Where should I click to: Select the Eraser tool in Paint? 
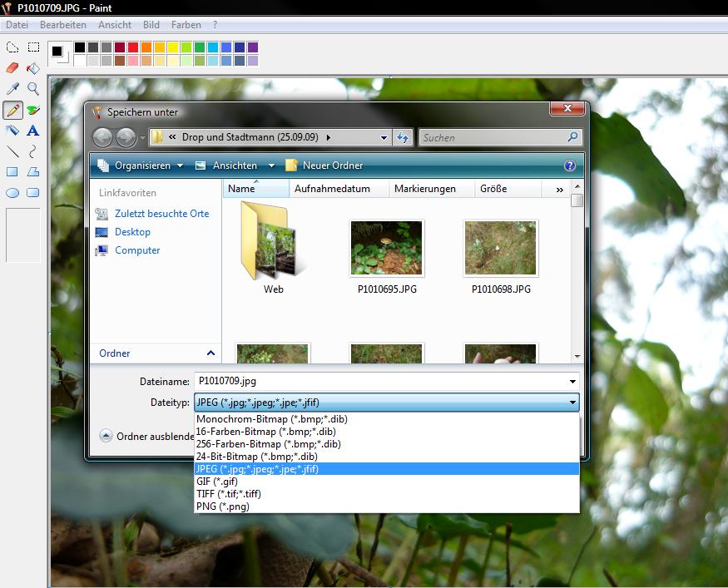pos(12,68)
